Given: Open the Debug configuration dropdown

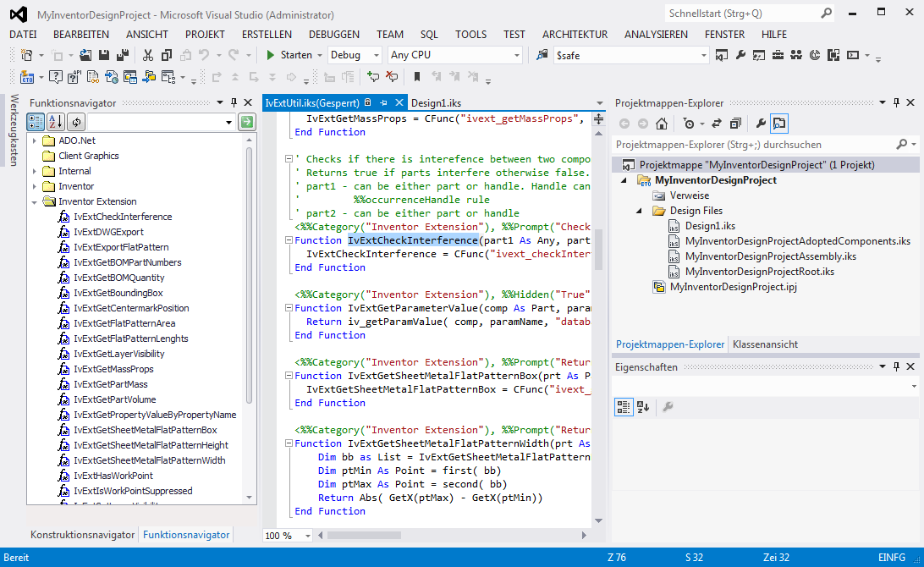Looking at the screenshot, I should tap(377, 55).
